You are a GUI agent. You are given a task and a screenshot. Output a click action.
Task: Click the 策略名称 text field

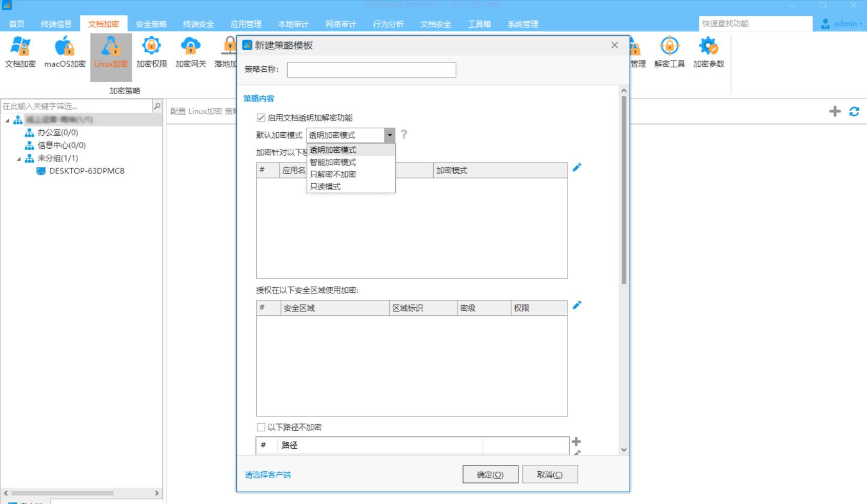click(371, 70)
